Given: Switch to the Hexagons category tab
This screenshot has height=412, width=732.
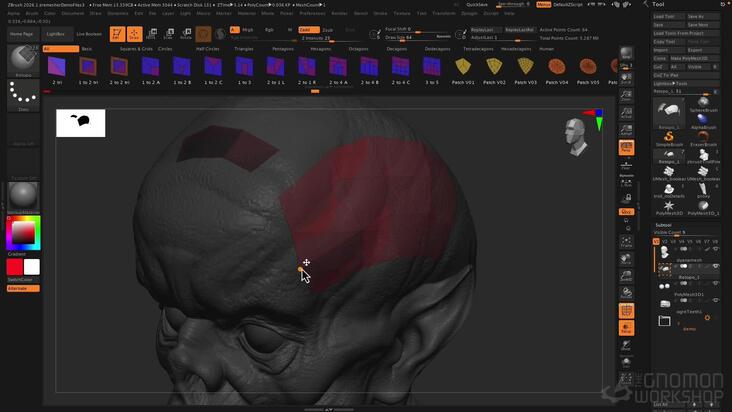Looking at the screenshot, I should [x=321, y=49].
